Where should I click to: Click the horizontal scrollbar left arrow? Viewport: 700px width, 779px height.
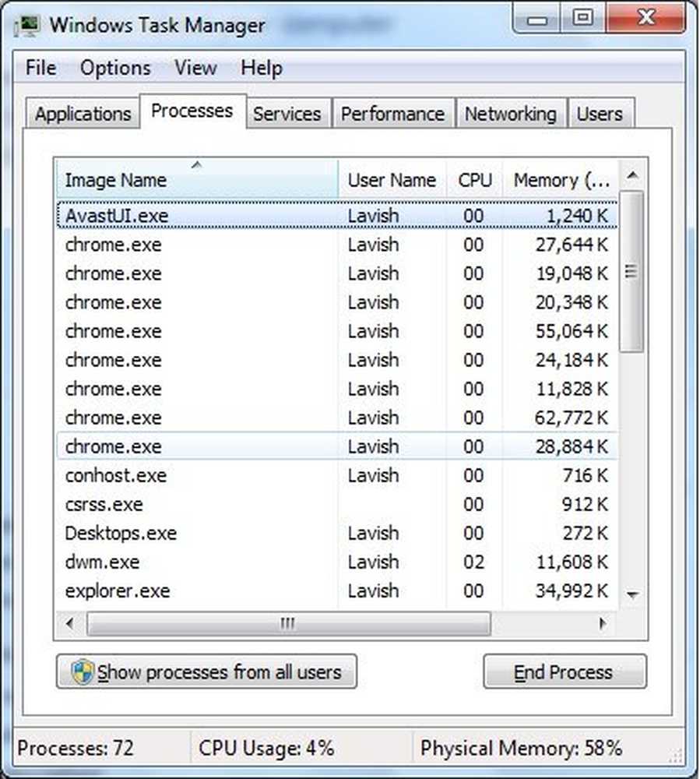click(x=70, y=623)
